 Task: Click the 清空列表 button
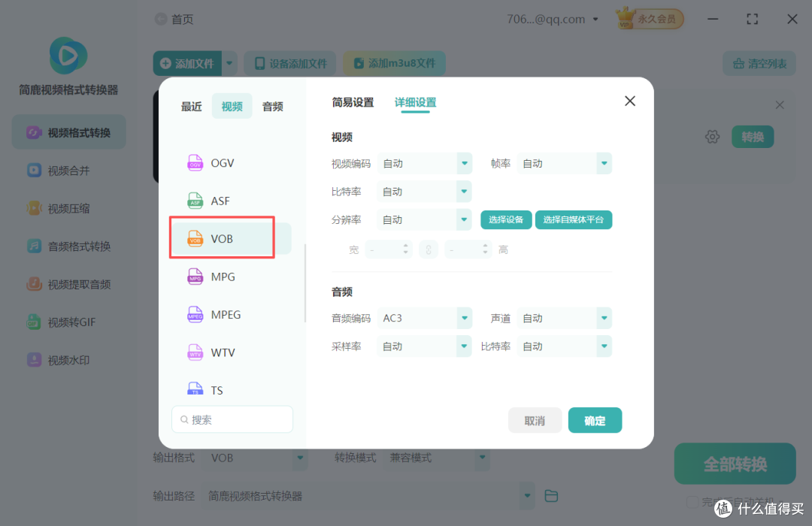pos(759,64)
